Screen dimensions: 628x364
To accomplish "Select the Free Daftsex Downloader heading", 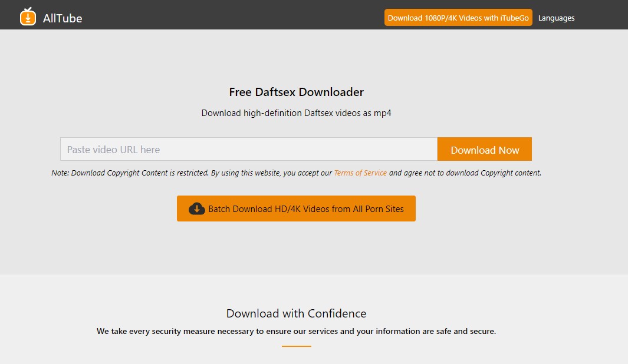I will (x=297, y=92).
